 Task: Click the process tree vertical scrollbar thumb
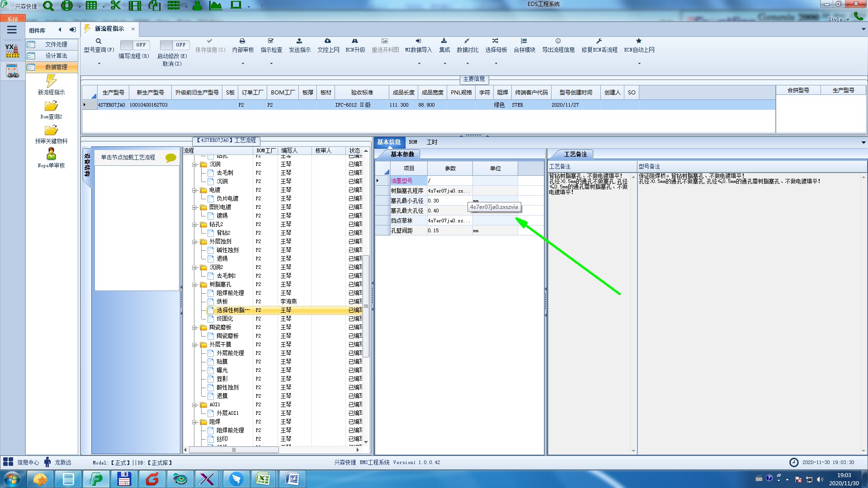[366, 306]
